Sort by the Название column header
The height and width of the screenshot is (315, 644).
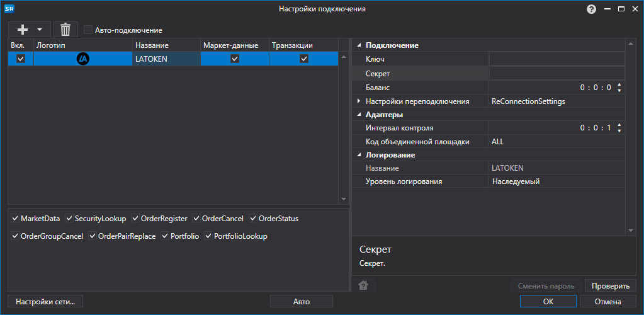[x=166, y=45]
